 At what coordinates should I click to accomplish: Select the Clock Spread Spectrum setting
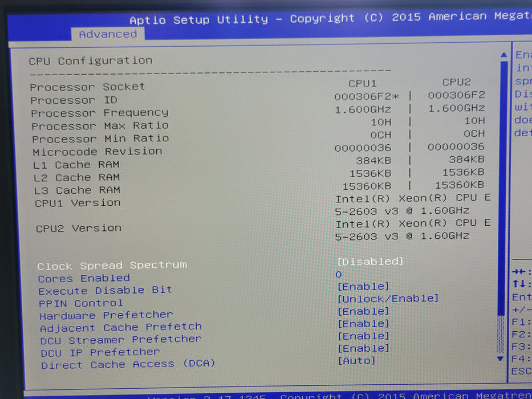click(112, 265)
